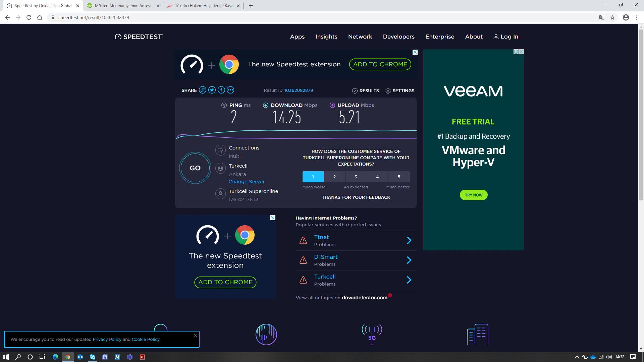Reload the page

(x=29, y=17)
